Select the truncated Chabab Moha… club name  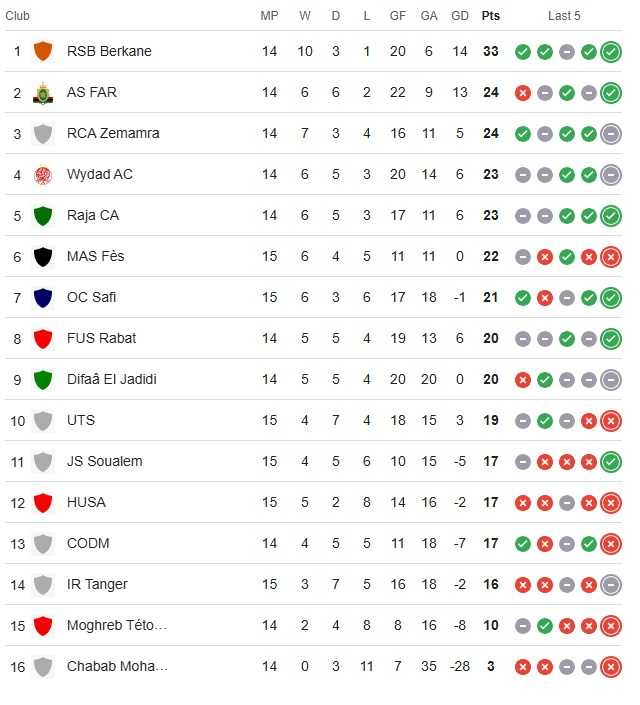tap(117, 666)
